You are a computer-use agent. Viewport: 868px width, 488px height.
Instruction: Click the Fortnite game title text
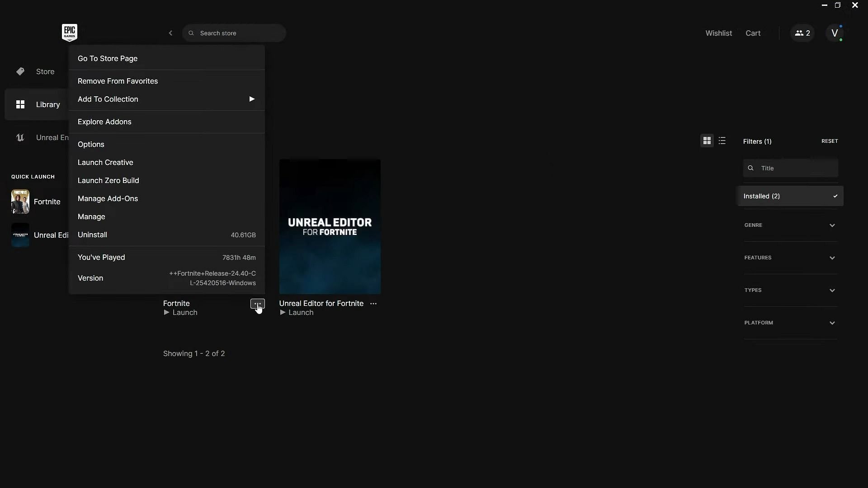click(176, 303)
